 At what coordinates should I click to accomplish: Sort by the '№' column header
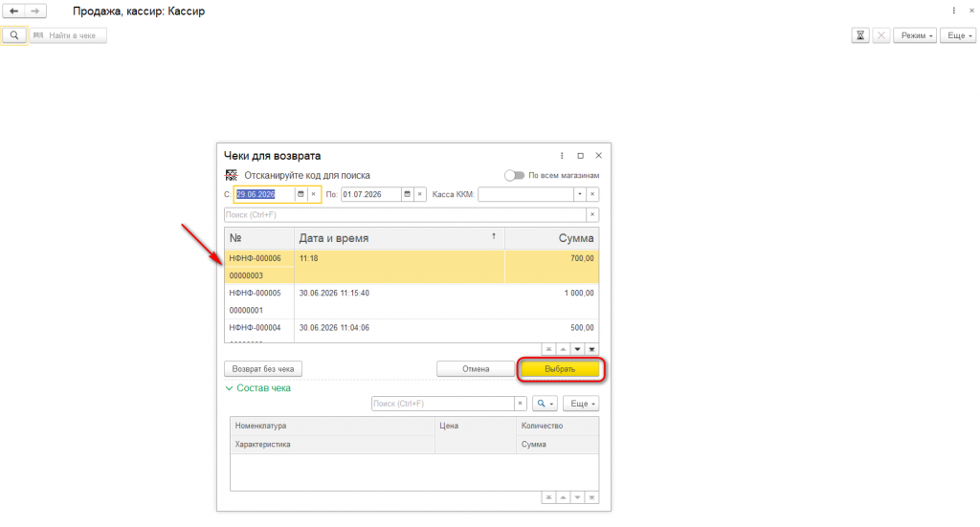tap(259, 238)
